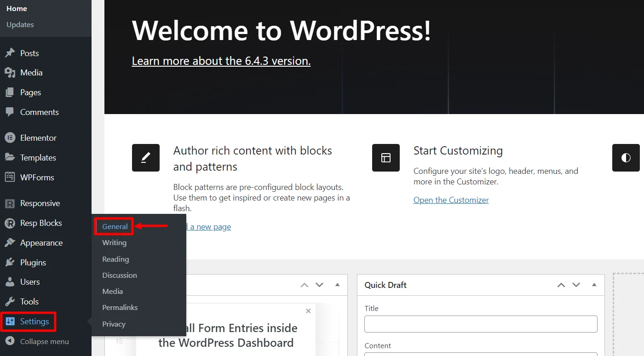
Task: Click the Quick Draft widget title
Action: point(385,285)
